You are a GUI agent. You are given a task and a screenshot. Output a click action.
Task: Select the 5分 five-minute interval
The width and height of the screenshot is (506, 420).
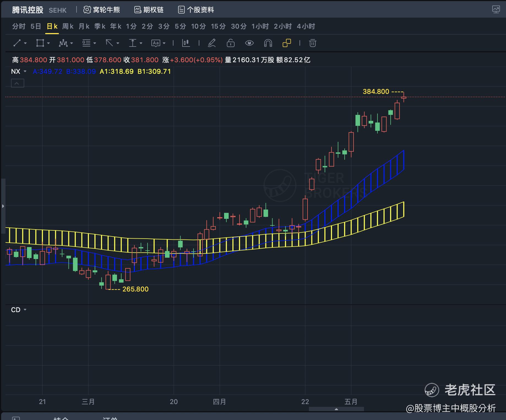click(x=180, y=26)
